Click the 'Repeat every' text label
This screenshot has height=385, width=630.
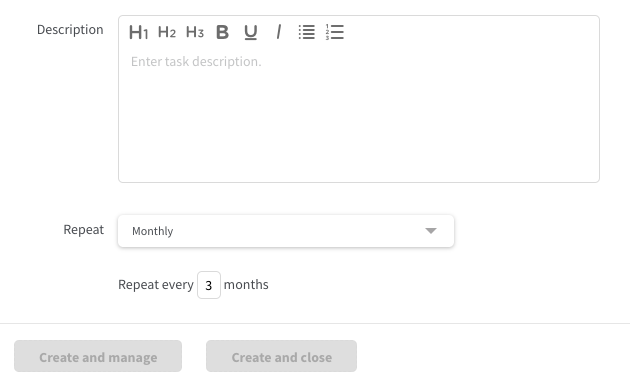(x=156, y=285)
